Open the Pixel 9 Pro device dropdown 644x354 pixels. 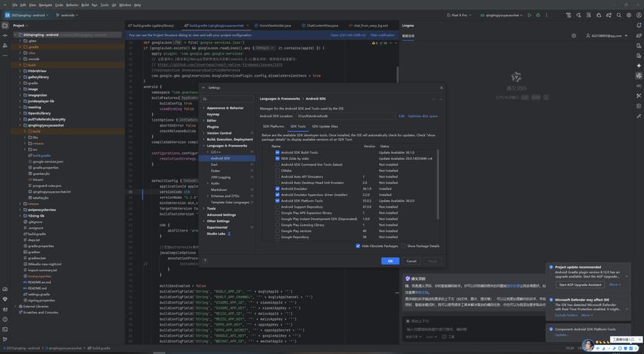click(x=459, y=15)
